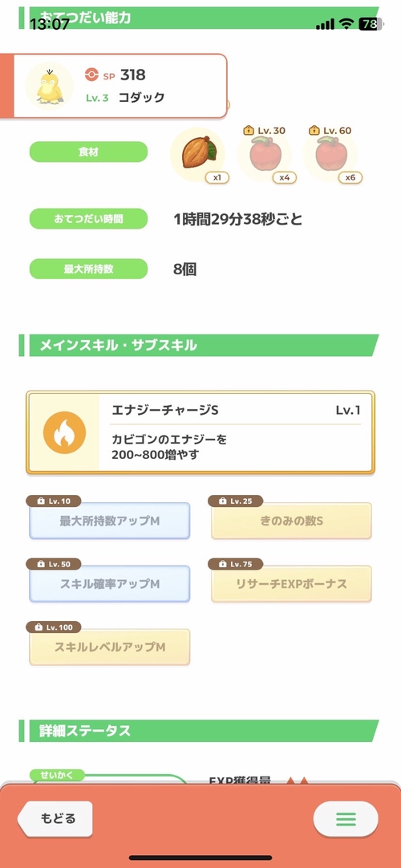
Task: Go back with the もどる button
Action: [x=55, y=818]
